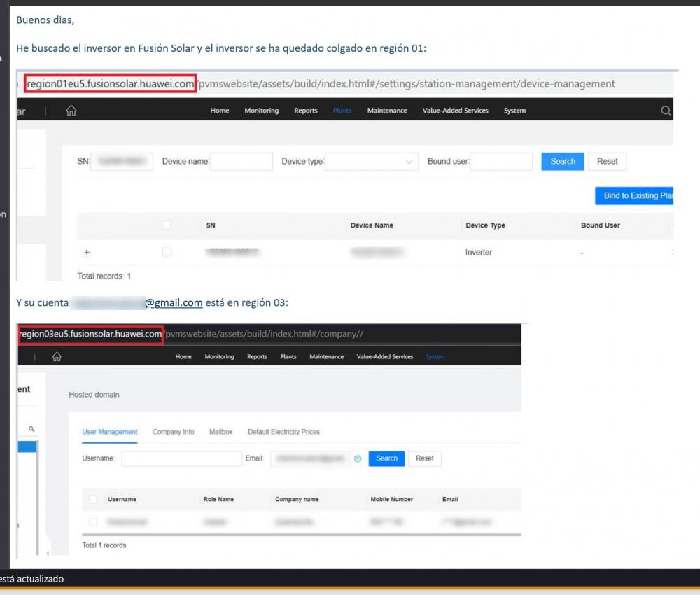Open Monitoring menu in region03 screenshot
The width and height of the screenshot is (700, 595).
[x=219, y=356]
